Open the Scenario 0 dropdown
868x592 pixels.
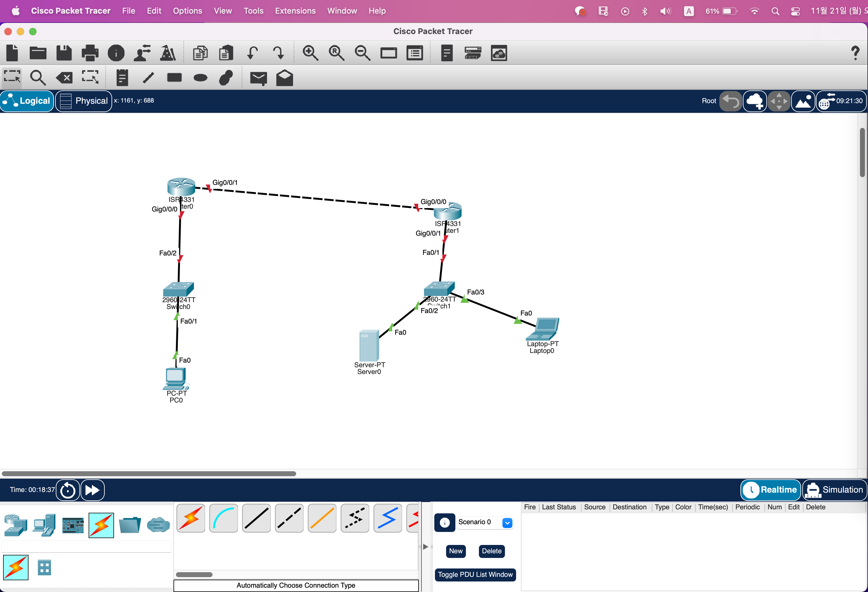click(x=507, y=523)
